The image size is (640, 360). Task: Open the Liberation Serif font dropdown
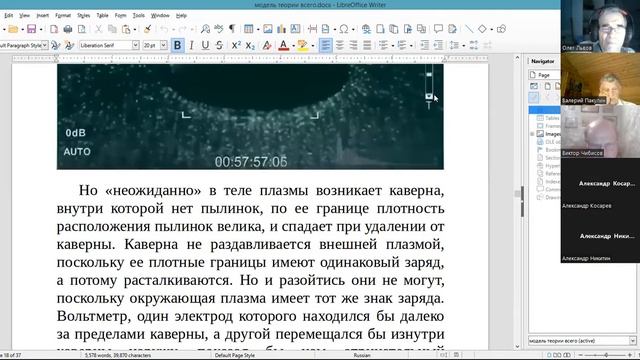point(136,45)
